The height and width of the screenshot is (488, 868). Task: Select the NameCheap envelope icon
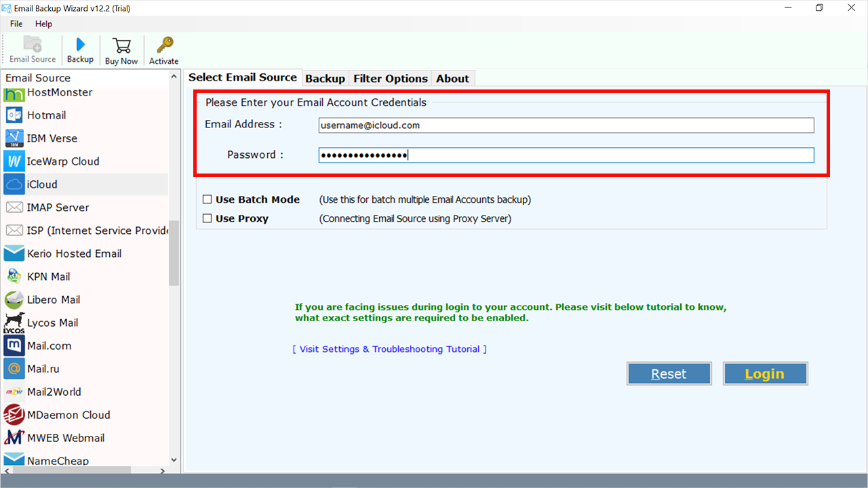pyautogui.click(x=14, y=461)
